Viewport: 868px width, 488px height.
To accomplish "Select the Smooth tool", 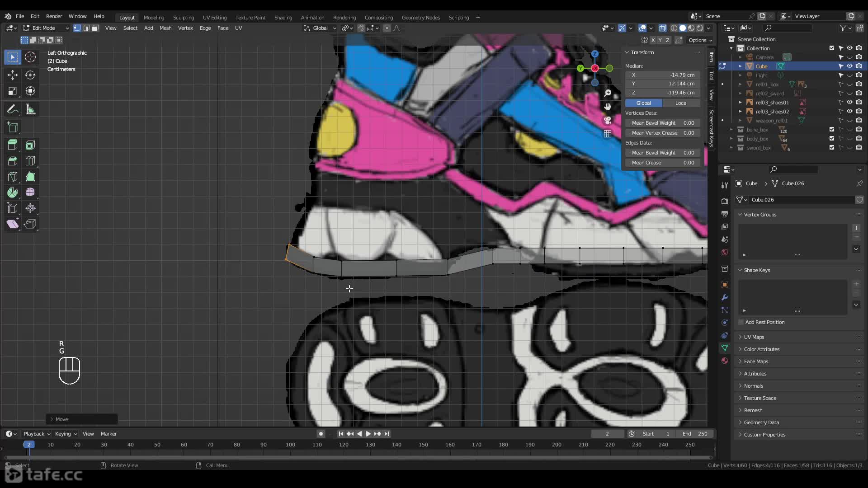I will pyautogui.click(x=30, y=192).
